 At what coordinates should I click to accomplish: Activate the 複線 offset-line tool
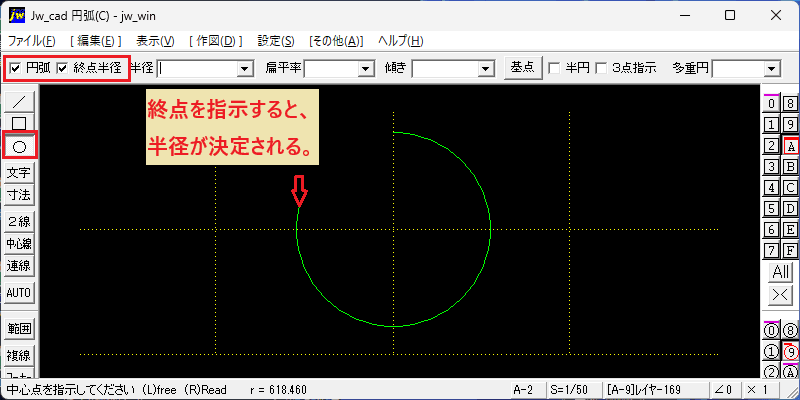(19, 355)
